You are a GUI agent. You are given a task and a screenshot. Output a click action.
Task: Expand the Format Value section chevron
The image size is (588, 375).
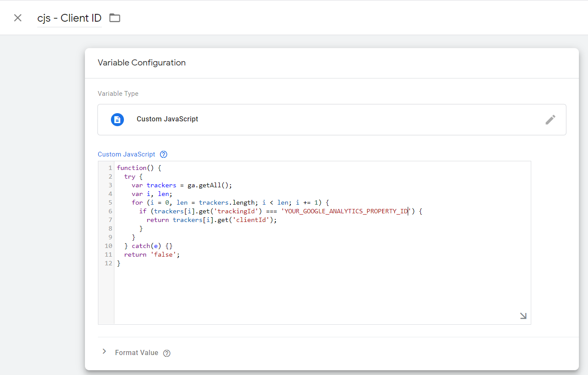(104, 352)
